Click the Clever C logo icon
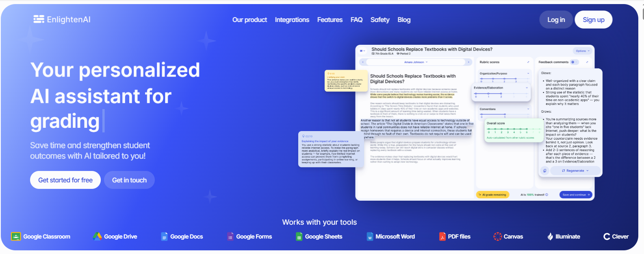Image resolution: width=644 pixels, height=254 pixels. [x=607, y=236]
